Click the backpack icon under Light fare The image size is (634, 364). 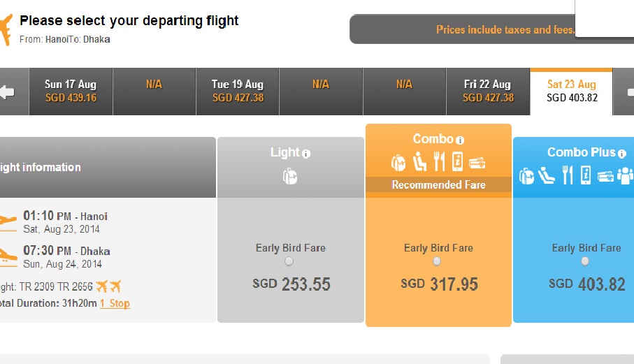tap(290, 177)
